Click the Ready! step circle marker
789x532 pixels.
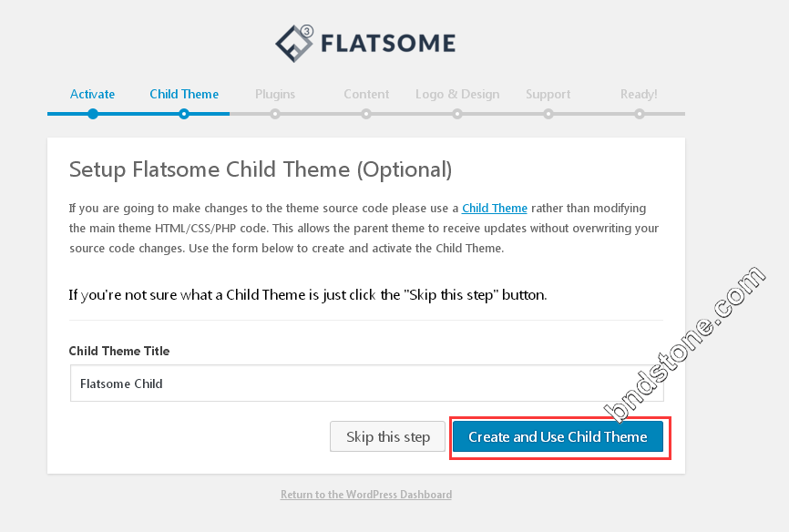tap(640, 114)
